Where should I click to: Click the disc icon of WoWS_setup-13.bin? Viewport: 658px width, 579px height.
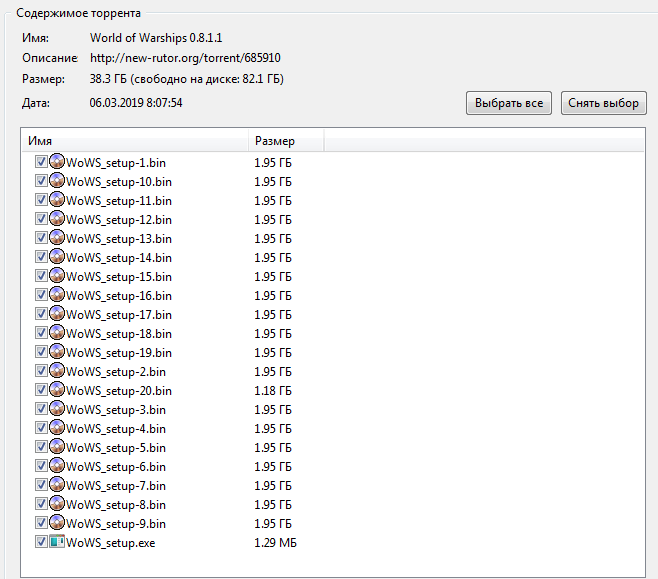click(57, 238)
